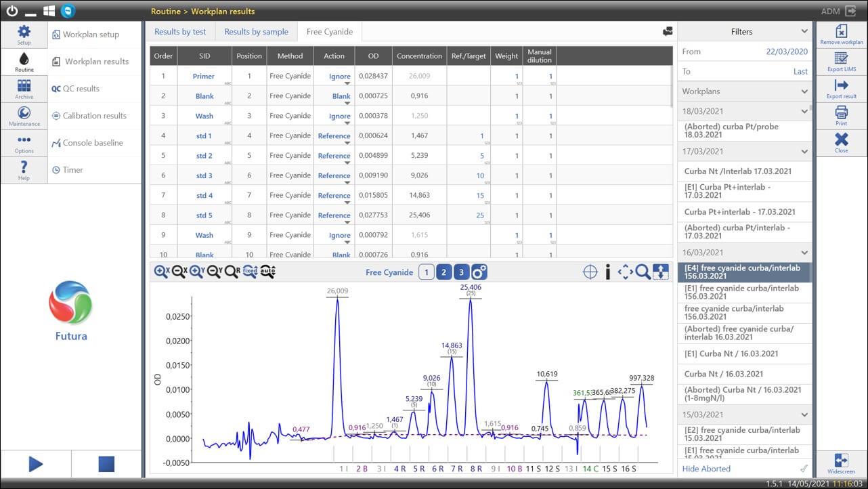Open channel settings gear icon
The image size is (868, 489).
click(x=479, y=272)
